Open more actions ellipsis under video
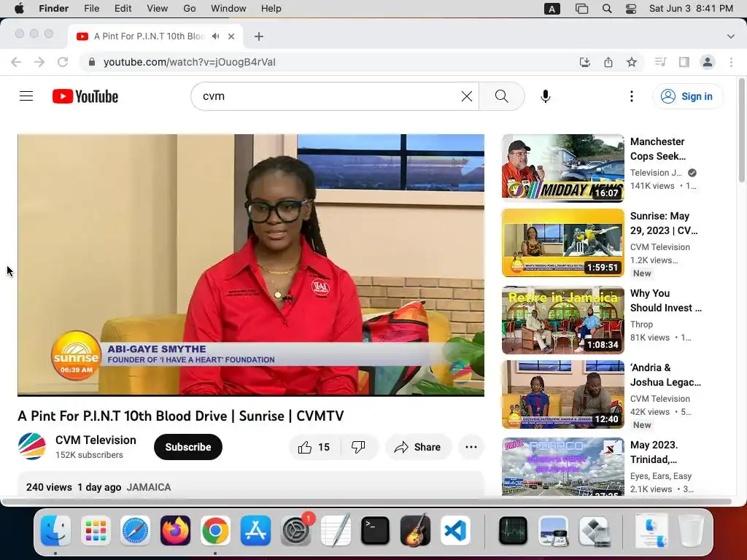The width and height of the screenshot is (747, 560). pos(471,447)
